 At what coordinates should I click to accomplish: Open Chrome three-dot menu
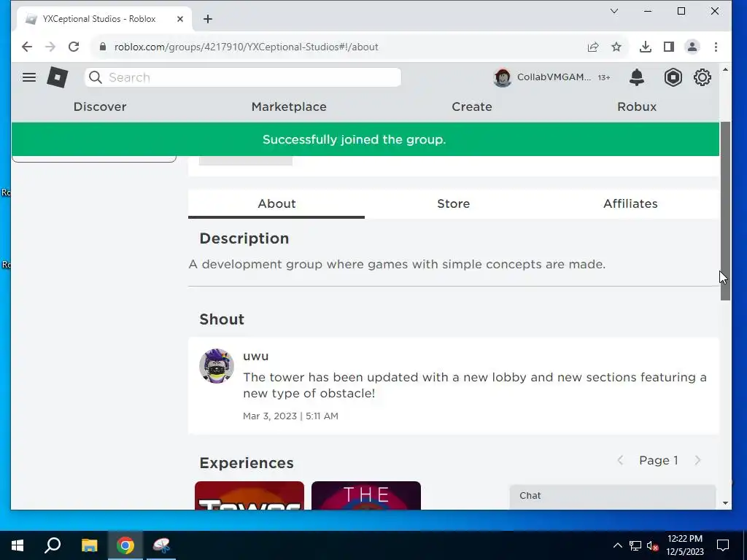[x=716, y=47]
